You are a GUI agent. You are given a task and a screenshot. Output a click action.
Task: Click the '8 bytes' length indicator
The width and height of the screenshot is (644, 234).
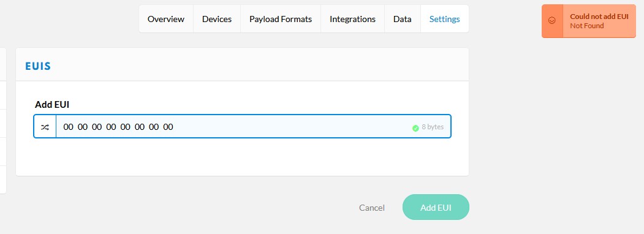(x=433, y=127)
